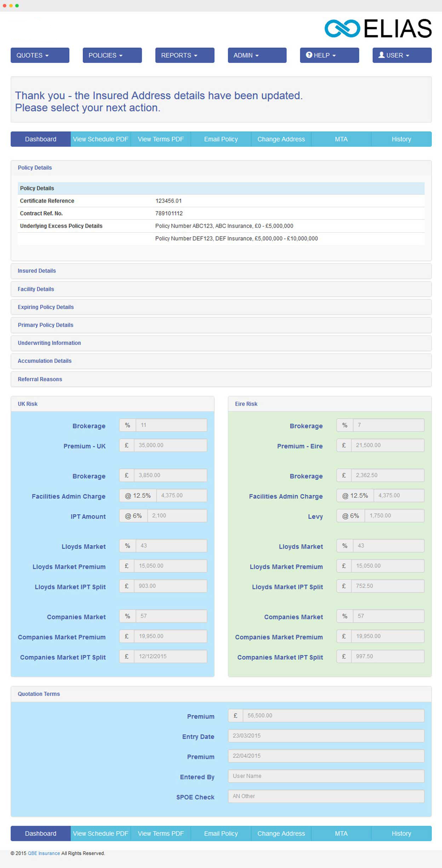
Task: Click the bottom Change Address button
Action: [x=281, y=833]
